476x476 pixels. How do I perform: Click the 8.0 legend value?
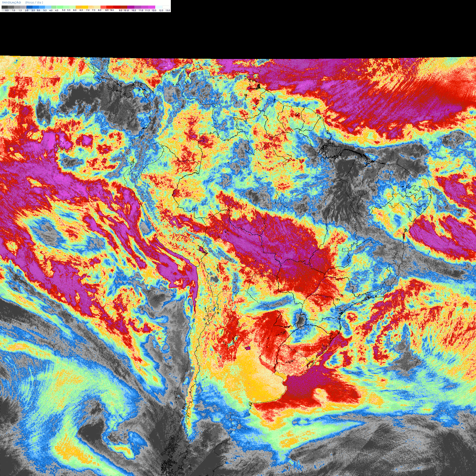click(x=100, y=10)
